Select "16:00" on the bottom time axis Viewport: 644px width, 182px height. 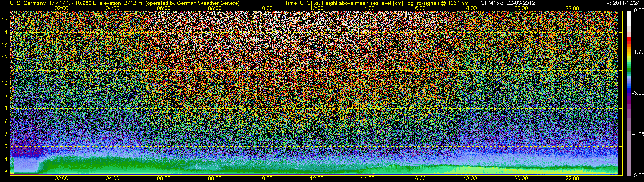419,179
